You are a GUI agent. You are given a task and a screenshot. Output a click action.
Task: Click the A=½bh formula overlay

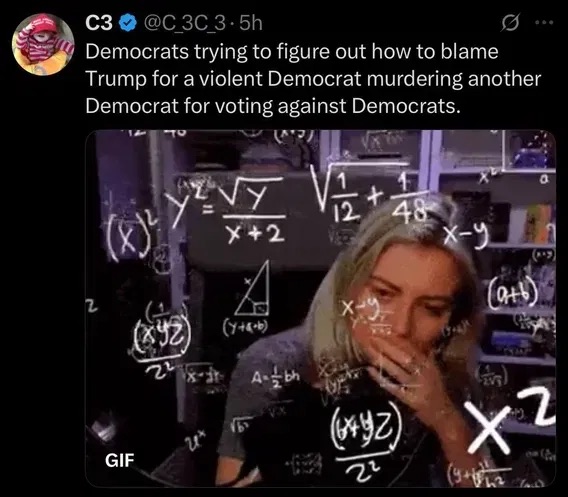[x=276, y=379]
